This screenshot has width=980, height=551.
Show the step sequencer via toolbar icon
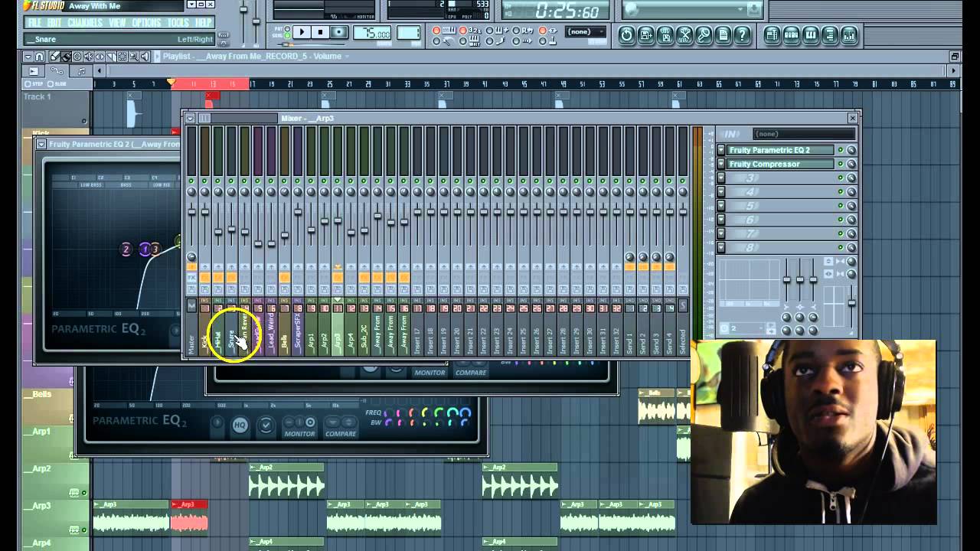click(791, 35)
